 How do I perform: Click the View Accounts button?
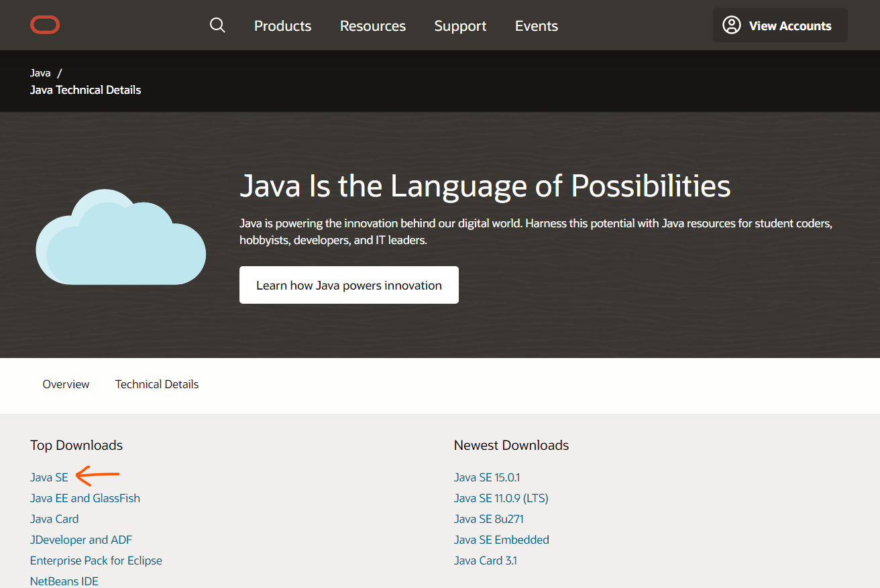[x=780, y=25]
